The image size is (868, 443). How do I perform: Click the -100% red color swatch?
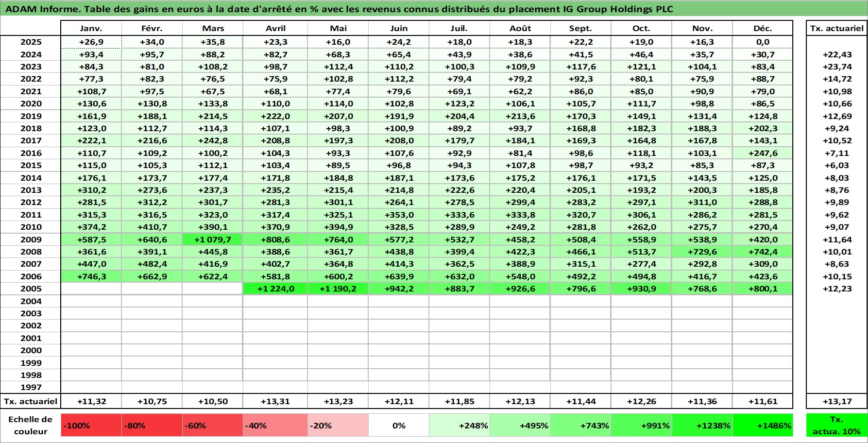pos(91,426)
